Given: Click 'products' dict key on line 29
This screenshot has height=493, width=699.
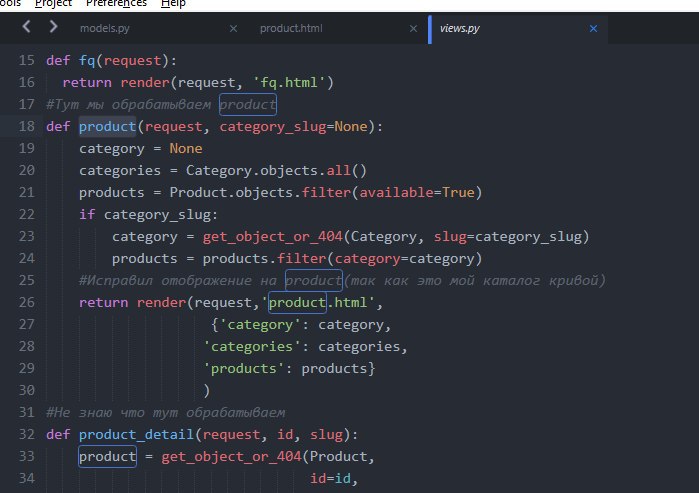Looking at the screenshot, I should [x=244, y=369].
